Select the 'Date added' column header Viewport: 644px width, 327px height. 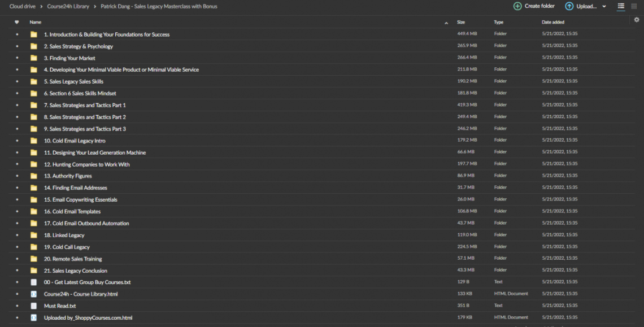(552, 22)
